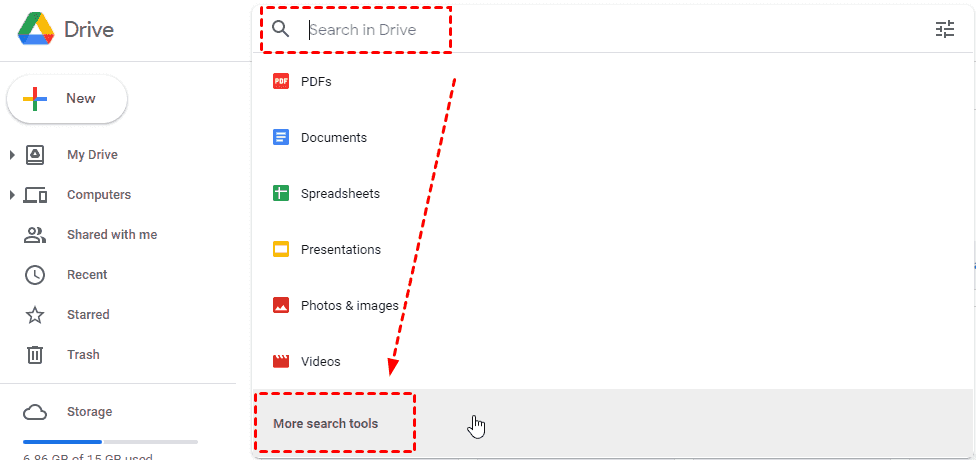Click the New button
The width and height of the screenshot is (976, 460).
(67, 99)
